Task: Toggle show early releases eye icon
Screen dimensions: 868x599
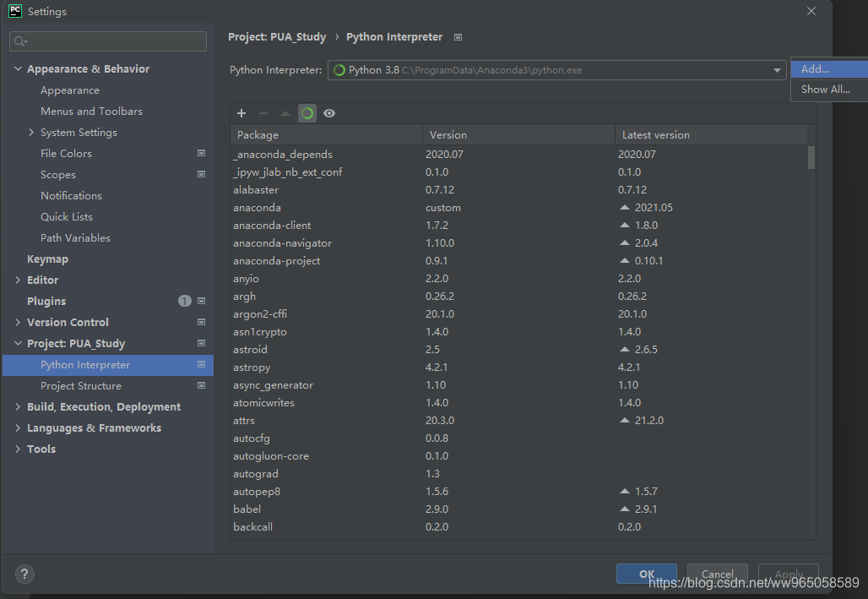Action: point(329,113)
